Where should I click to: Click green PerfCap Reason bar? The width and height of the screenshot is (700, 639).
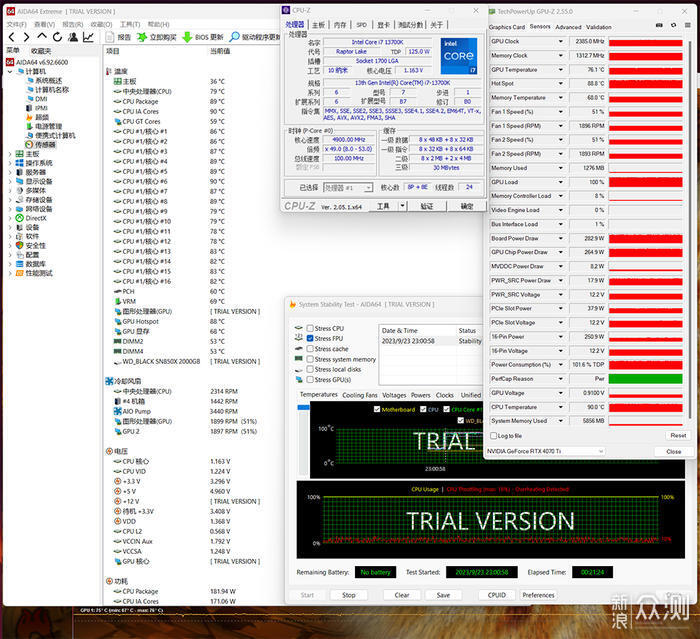point(646,379)
